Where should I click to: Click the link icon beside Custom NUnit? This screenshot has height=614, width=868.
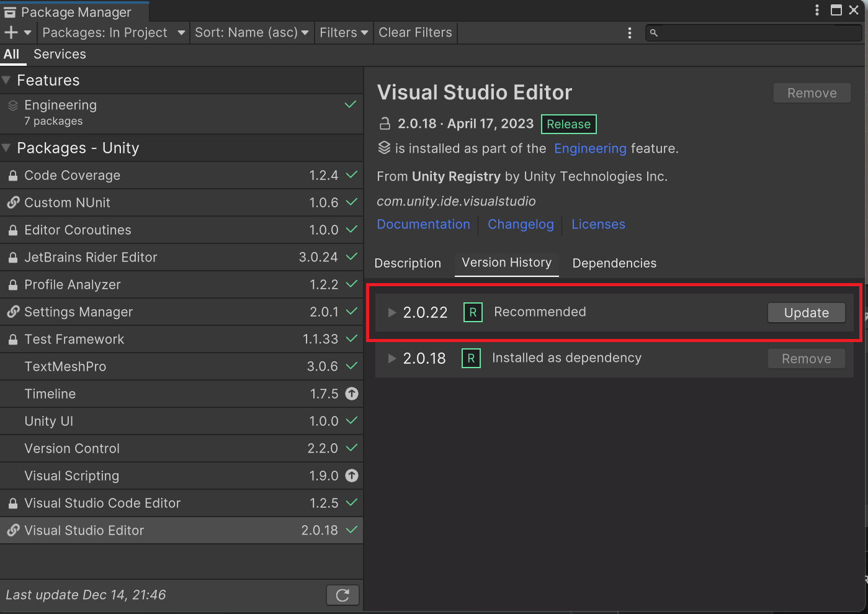click(12, 202)
